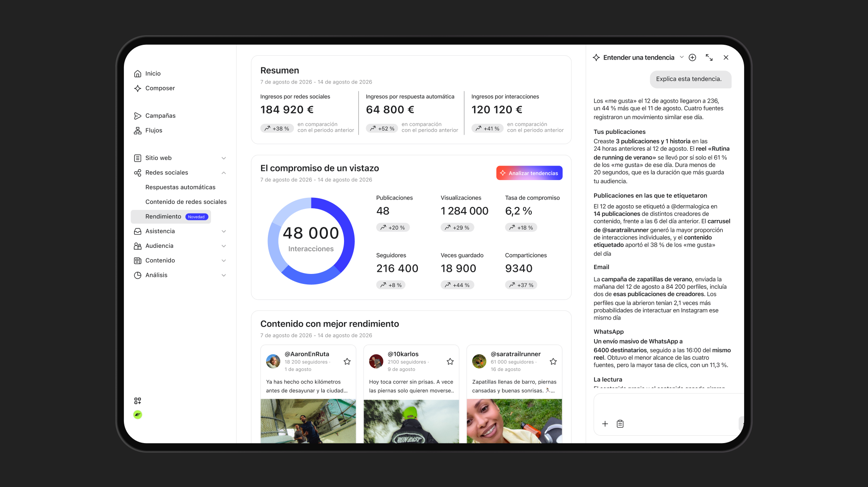Image resolution: width=868 pixels, height=487 pixels.
Task: Click the Sitio web page icon
Action: tap(137, 158)
